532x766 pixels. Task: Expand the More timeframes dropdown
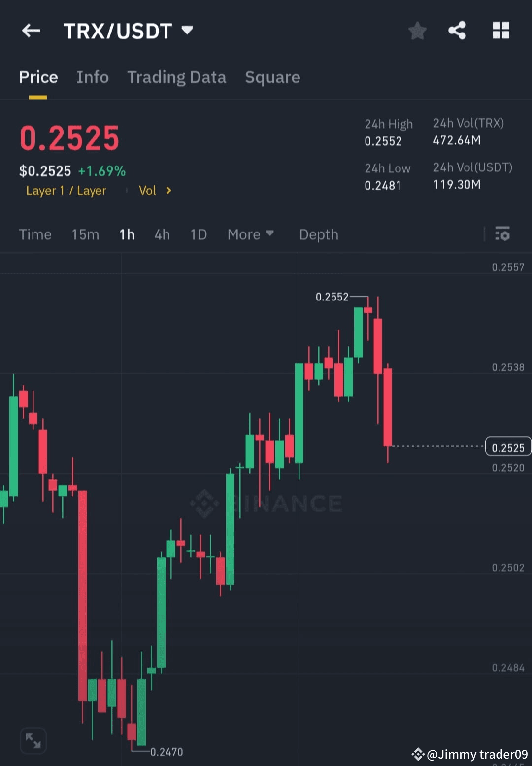[x=251, y=234]
